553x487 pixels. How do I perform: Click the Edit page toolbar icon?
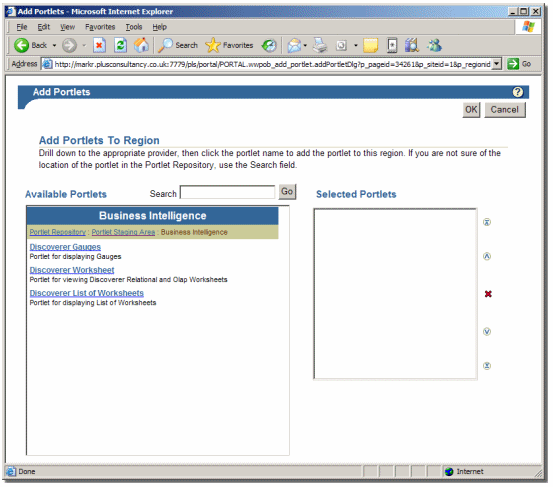coord(341,45)
